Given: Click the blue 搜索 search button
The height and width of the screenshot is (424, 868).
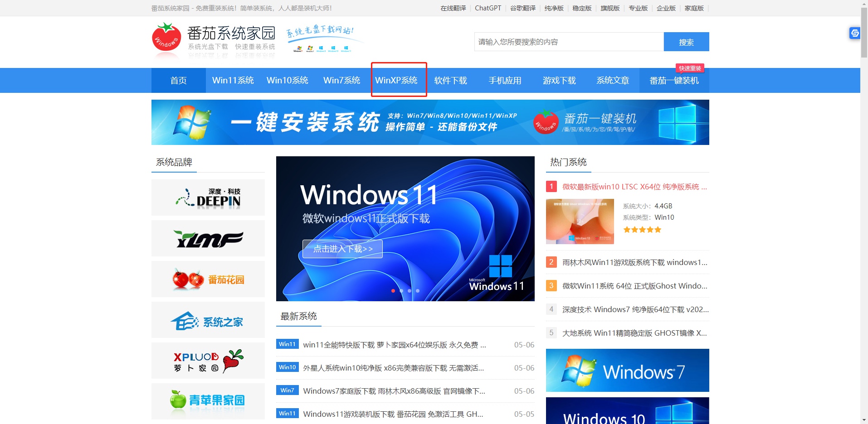Looking at the screenshot, I should pyautogui.click(x=687, y=42).
